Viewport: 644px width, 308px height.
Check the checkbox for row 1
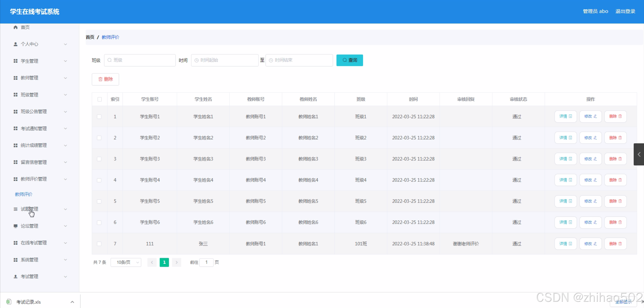pyautogui.click(x=99, y=117)
